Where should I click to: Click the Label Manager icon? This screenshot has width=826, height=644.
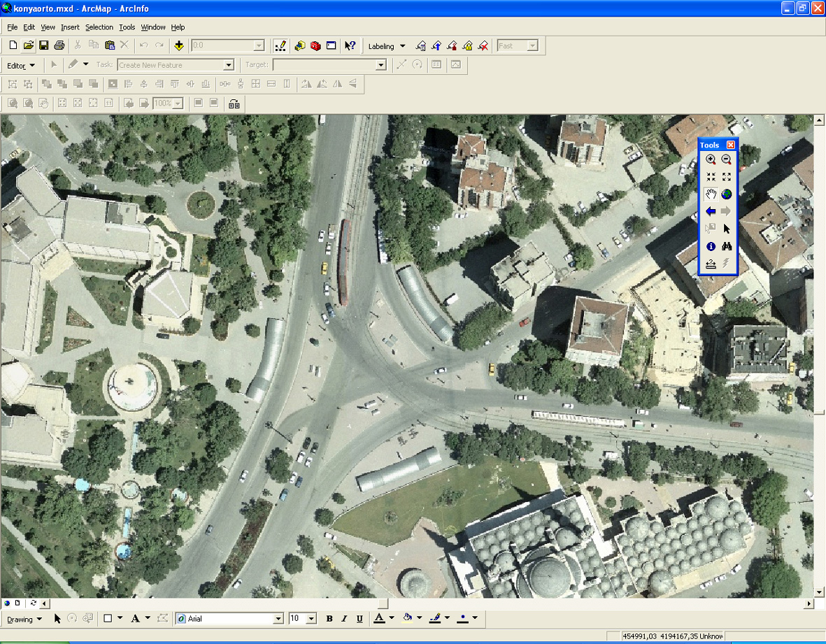click(x=420, y=46)
